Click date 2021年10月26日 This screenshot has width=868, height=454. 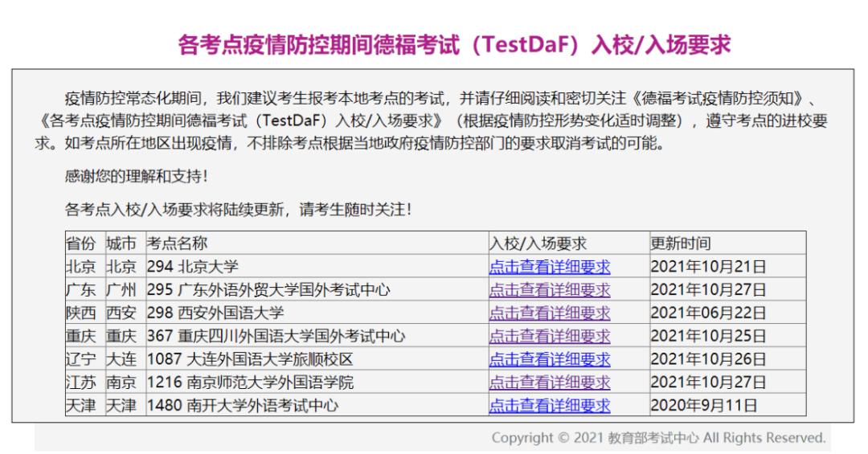click(x=708, y=359)
